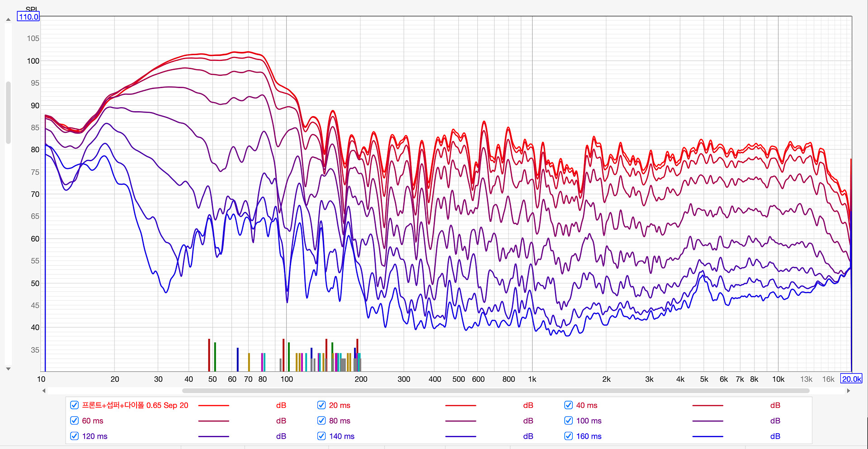Click the purple line swatch for 100 ms
The height and width of the screenshot is (449, 868).
(x=708, y=421)
